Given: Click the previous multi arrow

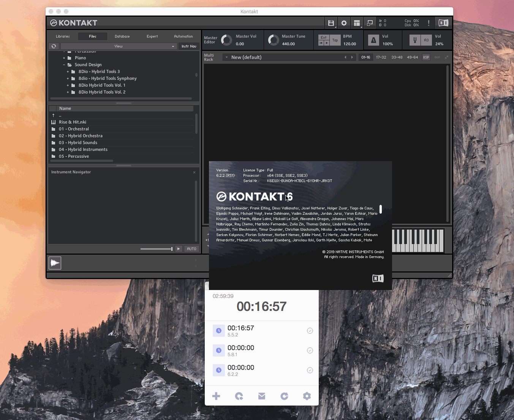Looking at the screenshot, I should pyautogui.click(x=345, y=57).
